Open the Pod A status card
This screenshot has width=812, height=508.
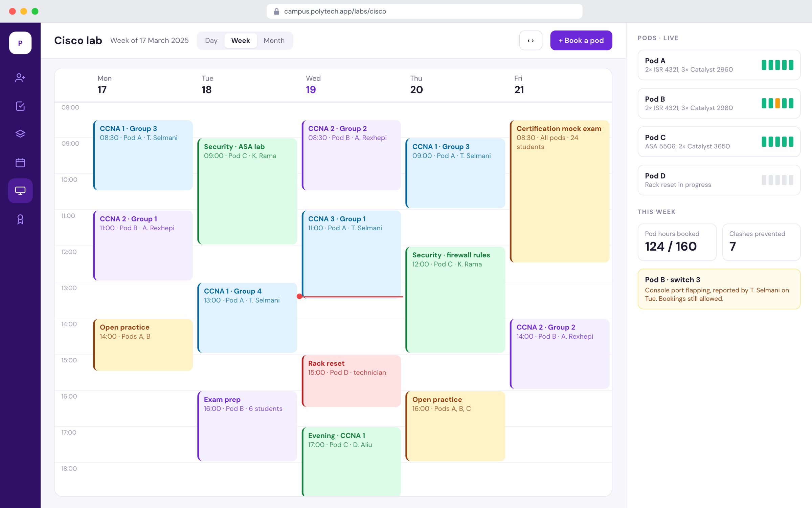[x=719, y=65]
